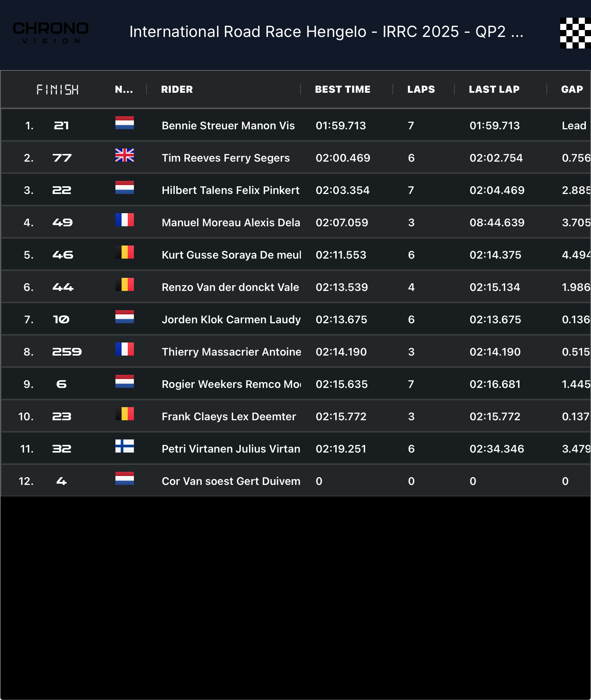
Task: Click the Belgian flag for Frank Claeys
Action: [125, 414]
